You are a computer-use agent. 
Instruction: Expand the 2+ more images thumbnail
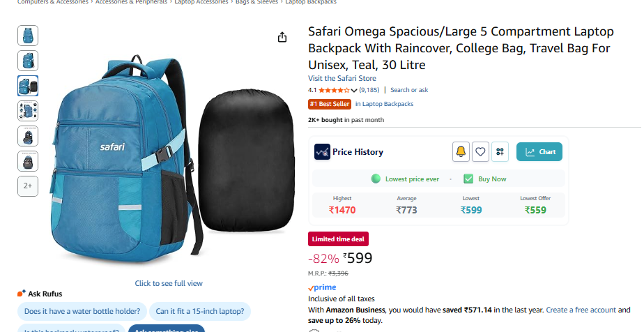click(x=28, y=186)
